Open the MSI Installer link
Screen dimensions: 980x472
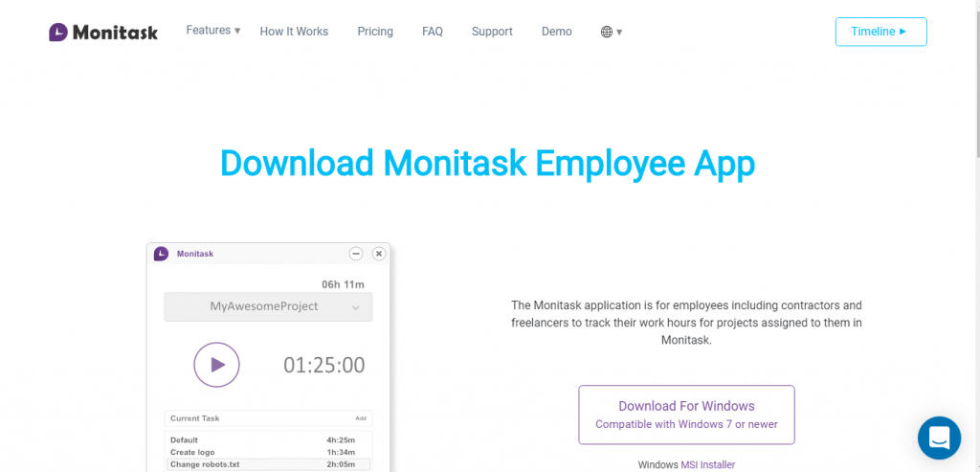[708, 464]
